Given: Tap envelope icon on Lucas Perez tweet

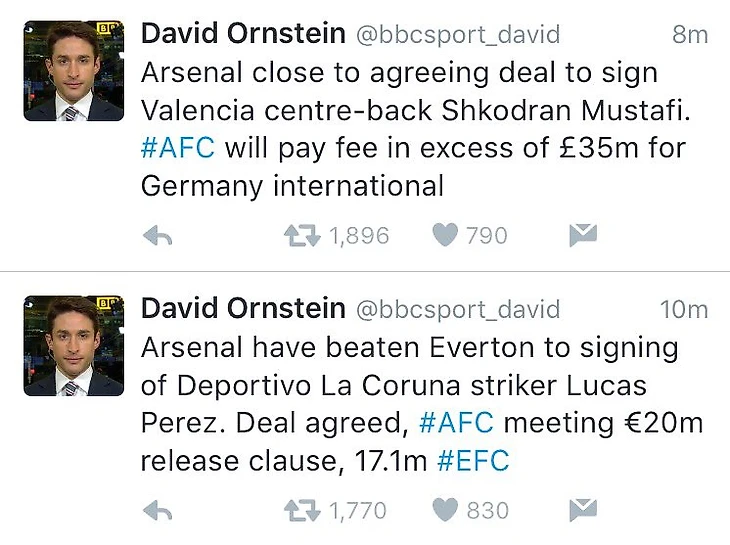Looking at the screenshot, I should tap(582, 511).
